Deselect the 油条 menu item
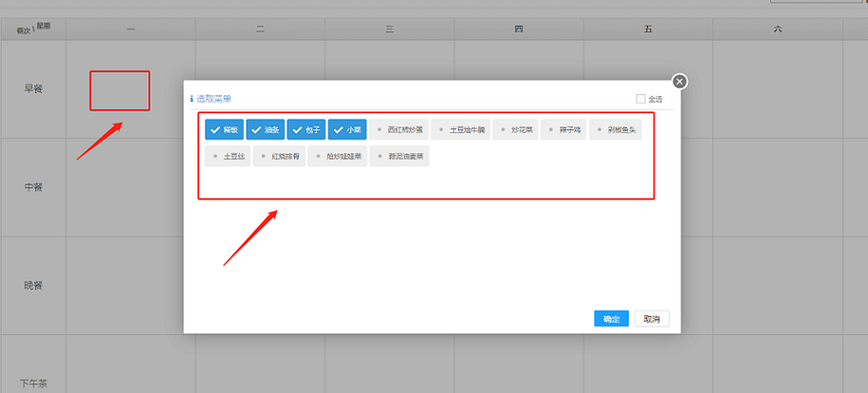 tap(265, 129)
